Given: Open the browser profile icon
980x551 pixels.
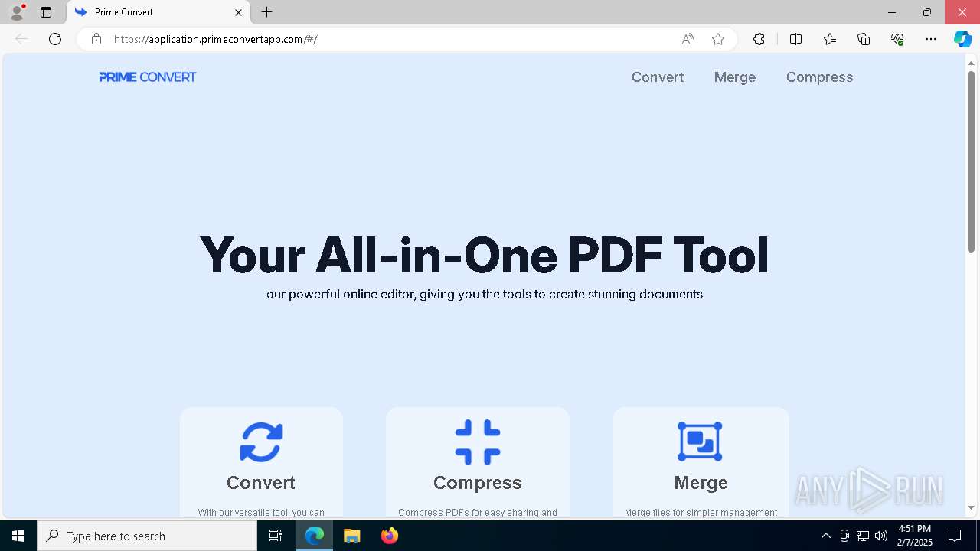Looking at the screenshot, I should pyautogui.click(x=17, y=12).
